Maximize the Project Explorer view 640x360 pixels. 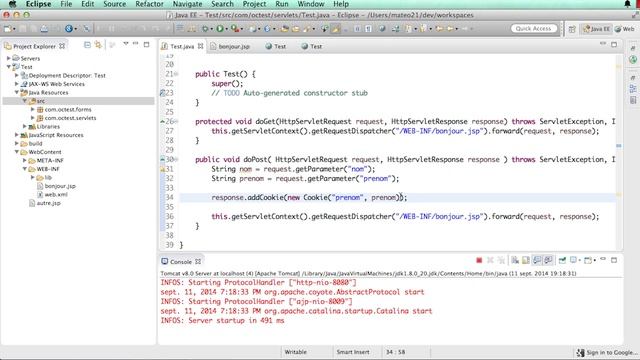(x=147, y=44)
